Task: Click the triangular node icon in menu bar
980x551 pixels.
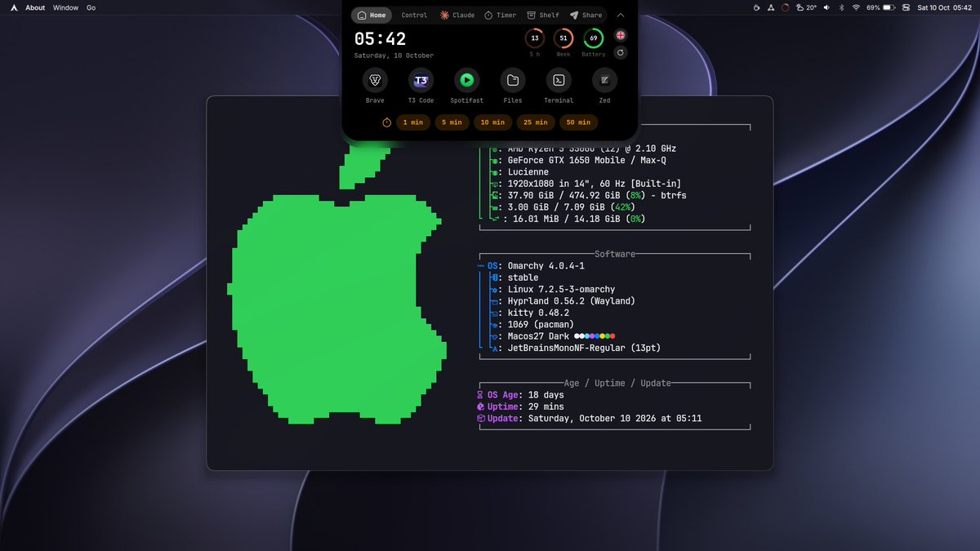Action: 771,7
